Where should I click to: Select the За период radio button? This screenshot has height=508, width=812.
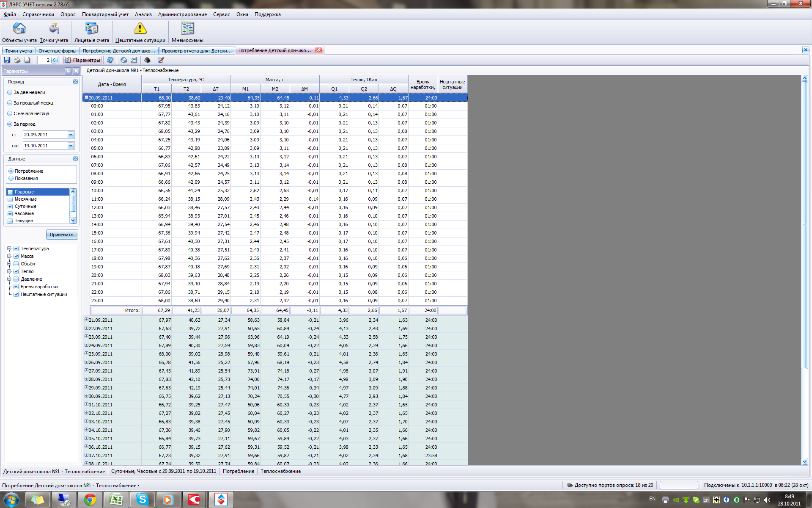coord(10,124)
